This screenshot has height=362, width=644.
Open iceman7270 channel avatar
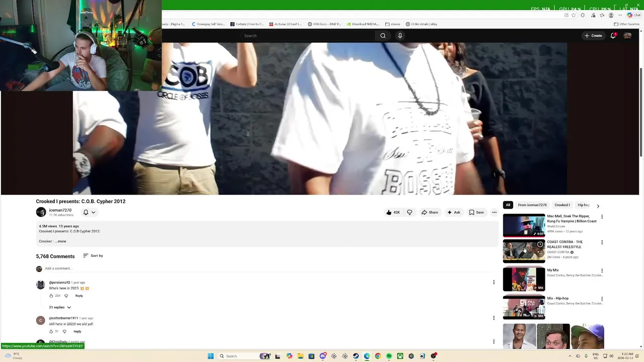pyautogui.click(x=41, y=212)
